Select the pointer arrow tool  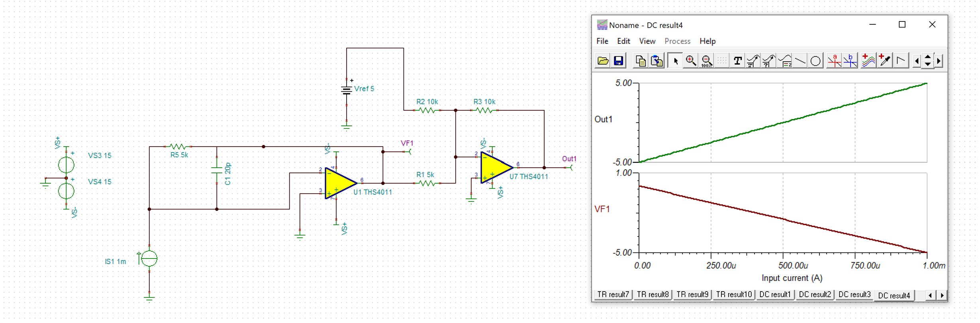(675, 61)
